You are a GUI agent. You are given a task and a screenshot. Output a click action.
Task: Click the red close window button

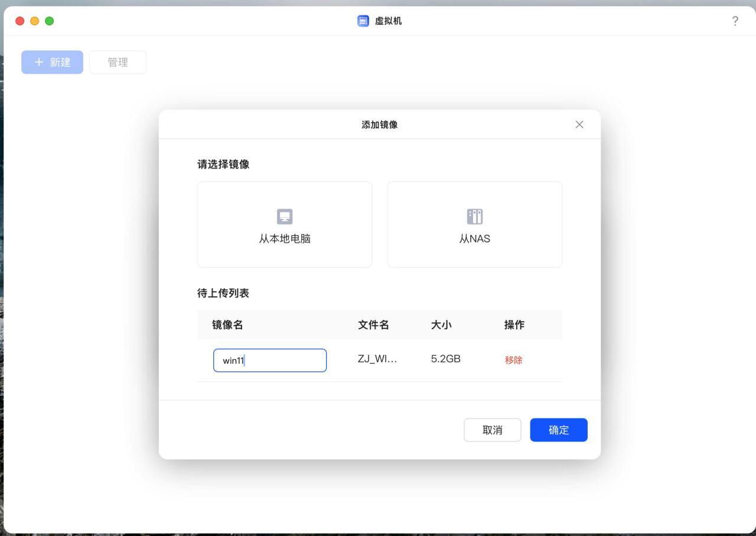pos(20,21)
